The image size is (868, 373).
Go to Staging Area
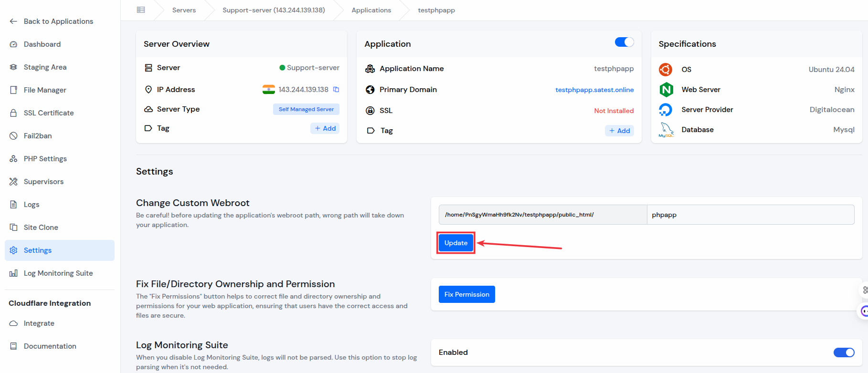pos(60,67)
